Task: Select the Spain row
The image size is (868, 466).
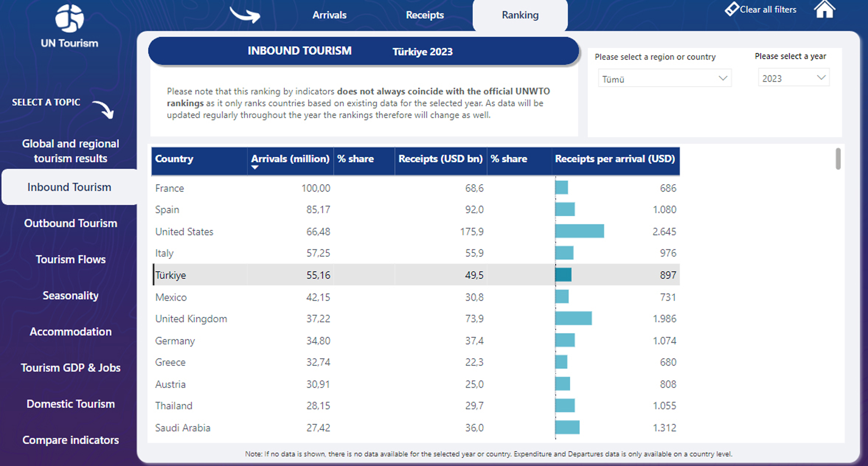Action: pos(415,209)
